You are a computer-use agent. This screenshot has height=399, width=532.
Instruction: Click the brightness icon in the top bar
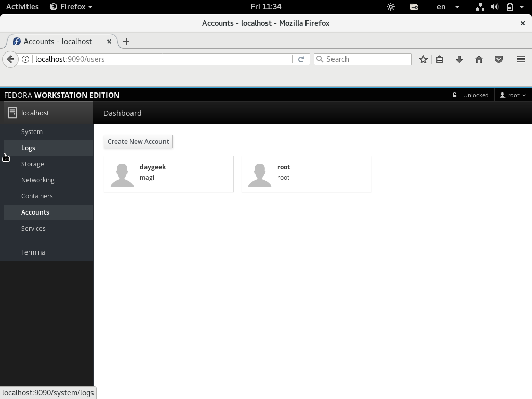point(391,7)
